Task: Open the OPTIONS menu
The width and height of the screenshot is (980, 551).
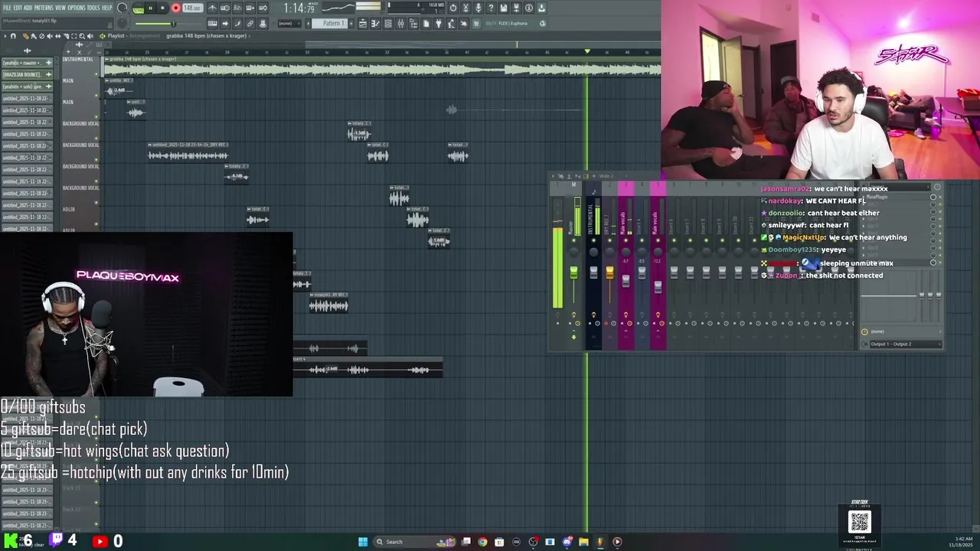Action: click(x=77, y=8)
